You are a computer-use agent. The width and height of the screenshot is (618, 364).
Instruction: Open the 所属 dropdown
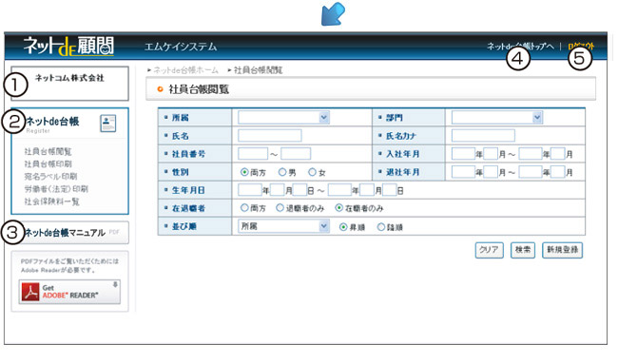coord(283,118)
